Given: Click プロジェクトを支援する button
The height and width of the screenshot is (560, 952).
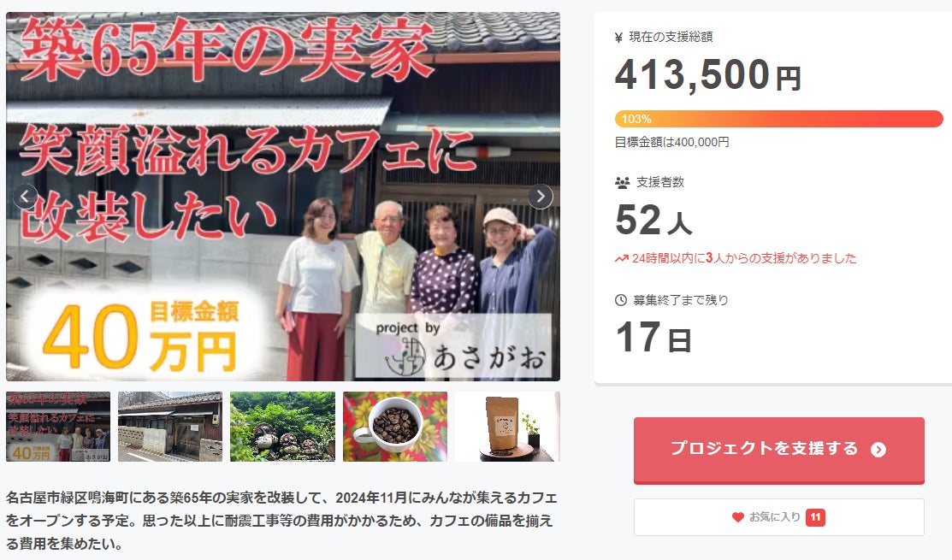Looking at the screenshot, I should coord(779,451).
